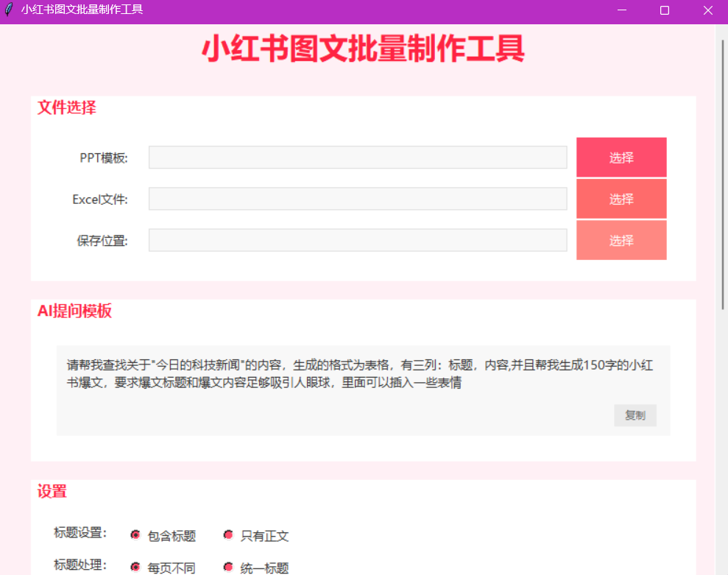
Task: Minimize the 小红书图文批量制作工具 window
Action: pyautogui.click(x=621, y=10)
